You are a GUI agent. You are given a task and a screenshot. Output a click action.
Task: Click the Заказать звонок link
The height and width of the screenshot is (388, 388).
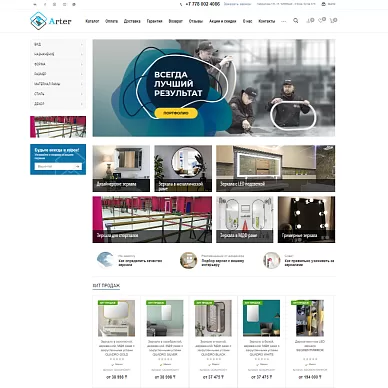[237, 4]
